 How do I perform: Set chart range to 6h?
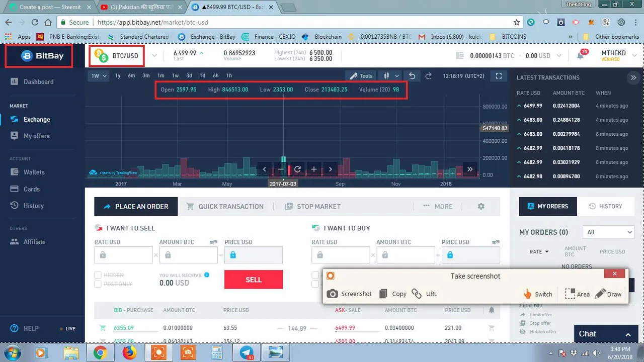(215, 76)
